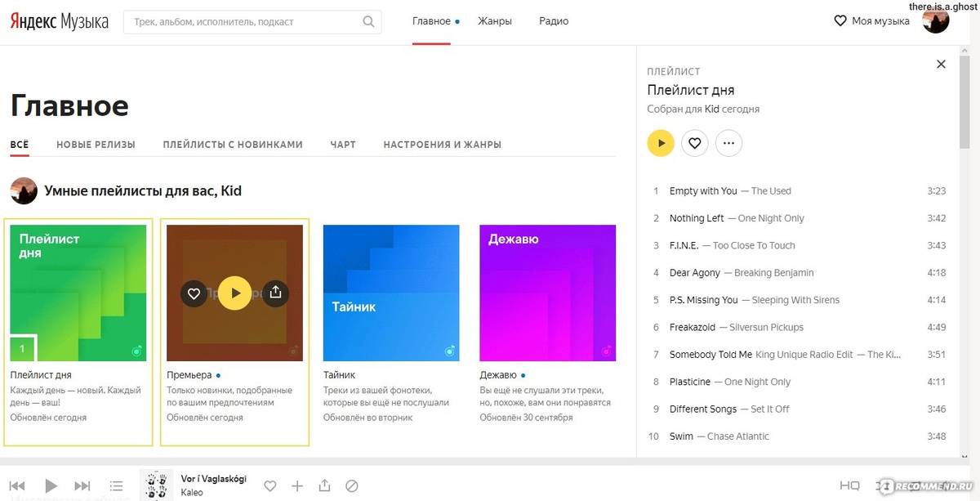Select track Dear Agony
The image size is (980, 501).
695,273
